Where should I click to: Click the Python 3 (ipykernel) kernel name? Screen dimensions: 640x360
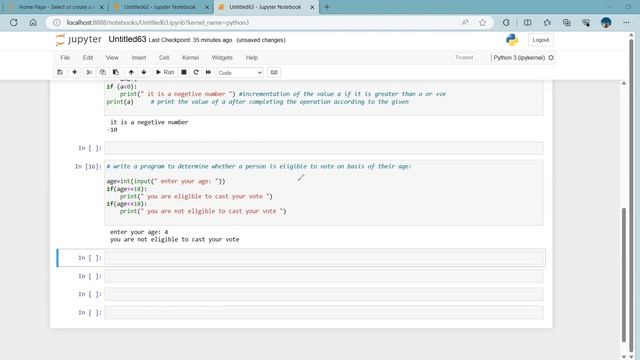(x=519, y=58)
